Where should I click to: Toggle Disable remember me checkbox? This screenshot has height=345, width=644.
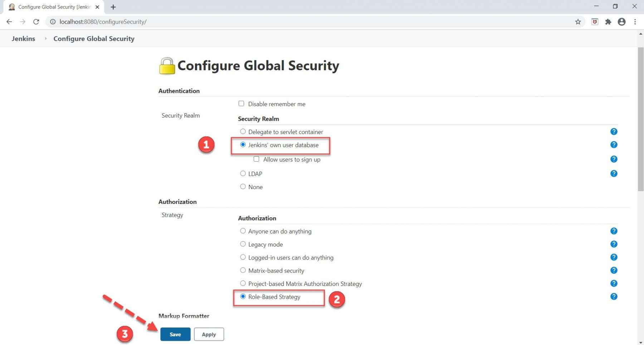click(x=241, y=104)
